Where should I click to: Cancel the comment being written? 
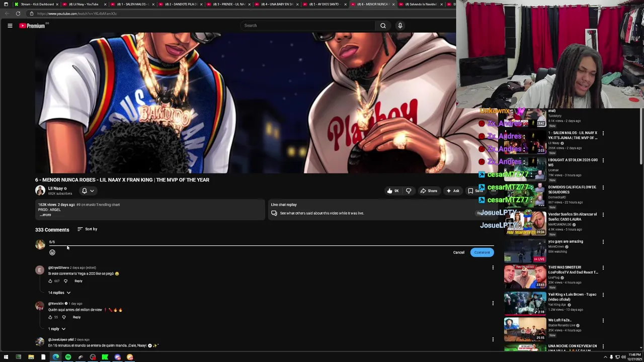pyautogui.click(x=458, y=252)
